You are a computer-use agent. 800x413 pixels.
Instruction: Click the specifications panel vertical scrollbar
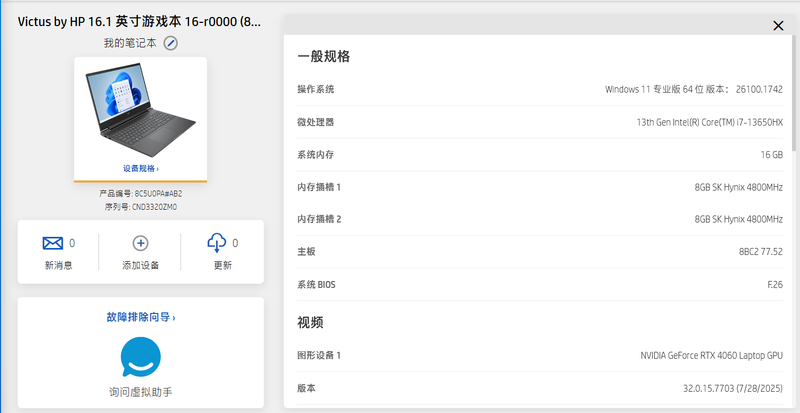click(x=795, y=100)
